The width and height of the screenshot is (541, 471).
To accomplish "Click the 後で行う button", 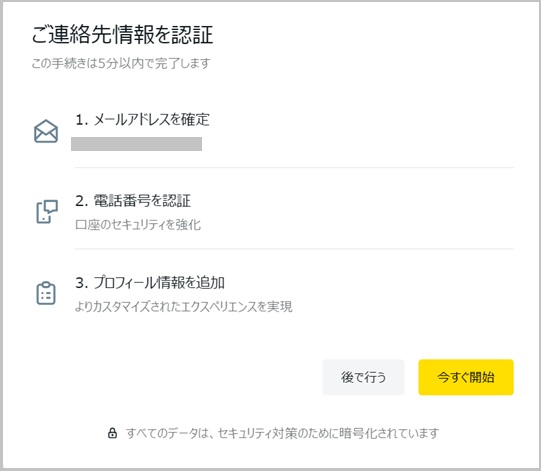I will [363, 377].
